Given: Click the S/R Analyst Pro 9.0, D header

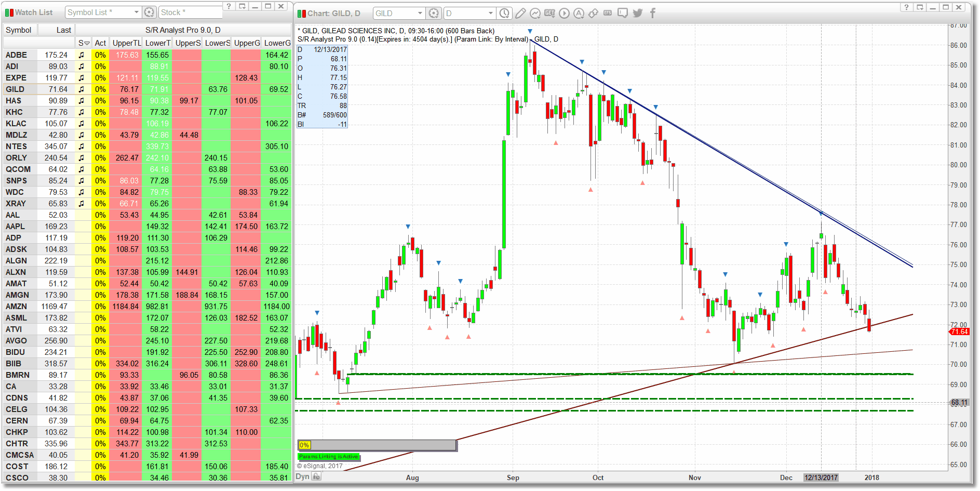Looking at the screenshot, I should point(183,30).
